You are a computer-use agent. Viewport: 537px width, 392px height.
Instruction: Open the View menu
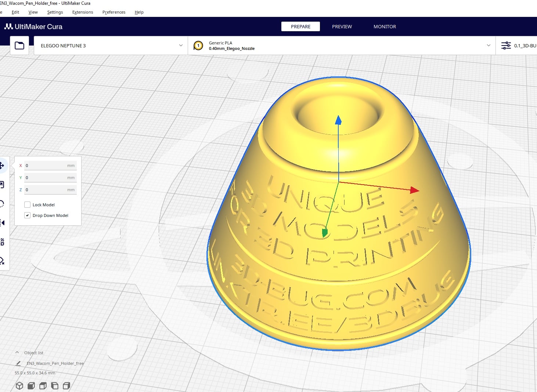[x=33, y=12]
